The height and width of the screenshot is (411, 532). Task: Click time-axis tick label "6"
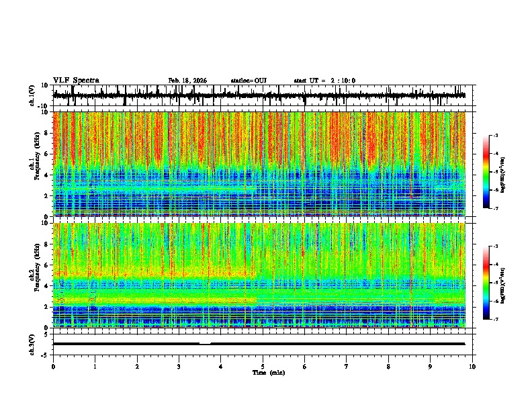[305, 367]
